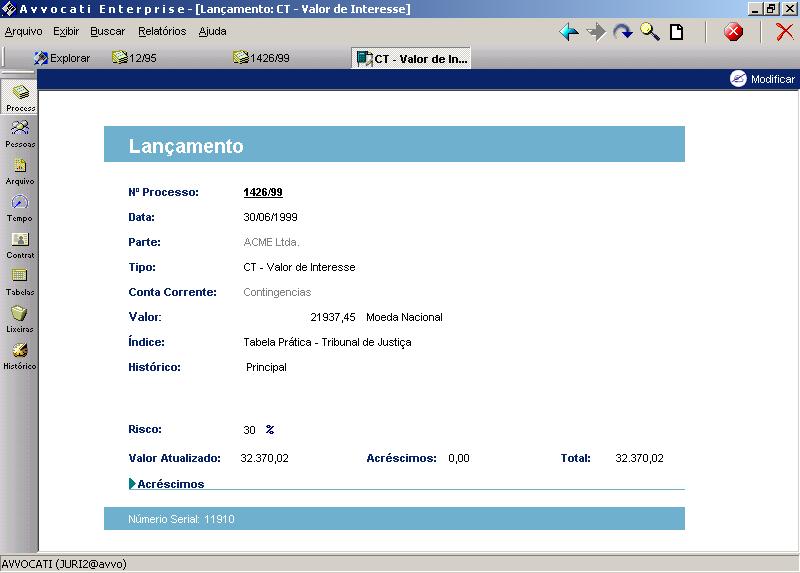Open the Exibir menu
The height and width of the screenshot is (573, 800).
tap(66, 32)
